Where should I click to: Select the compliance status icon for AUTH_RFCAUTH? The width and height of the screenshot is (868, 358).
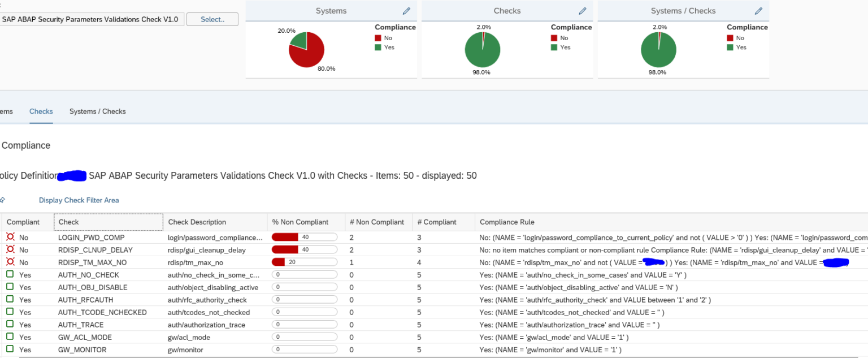tap(10, 299)
